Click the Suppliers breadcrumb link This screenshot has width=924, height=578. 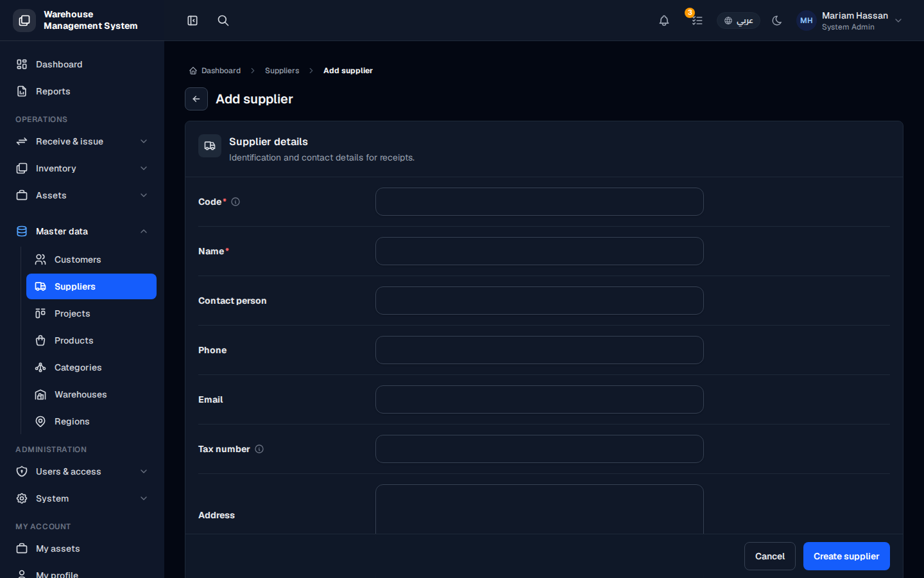tap(282, 71)
